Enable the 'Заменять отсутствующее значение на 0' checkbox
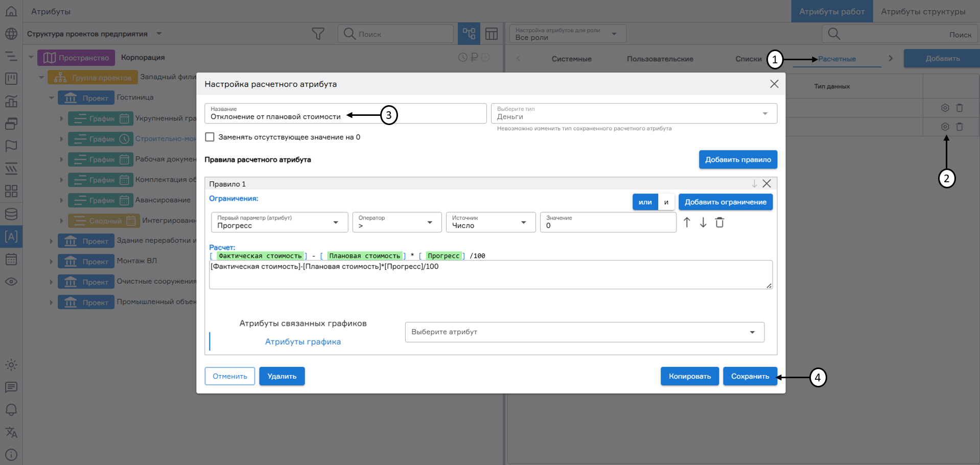 click(x=209, y=137)
